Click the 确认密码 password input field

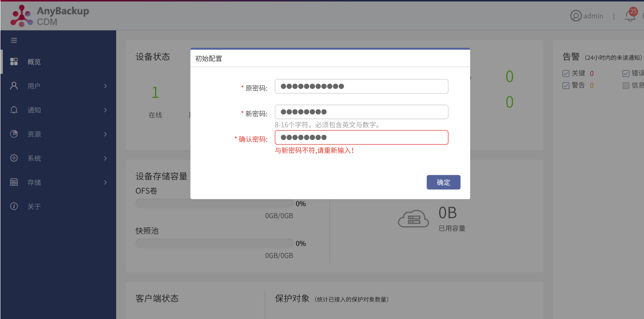362,137
